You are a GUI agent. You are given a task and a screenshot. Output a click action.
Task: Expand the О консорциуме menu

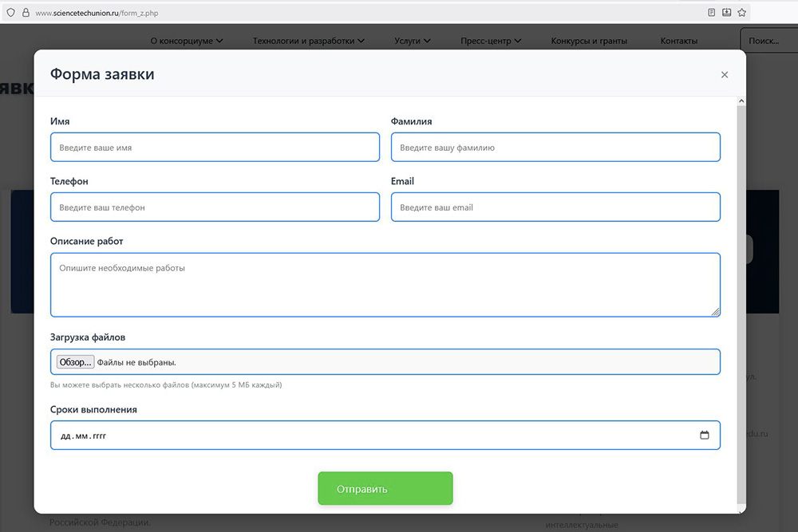[187, 41]
